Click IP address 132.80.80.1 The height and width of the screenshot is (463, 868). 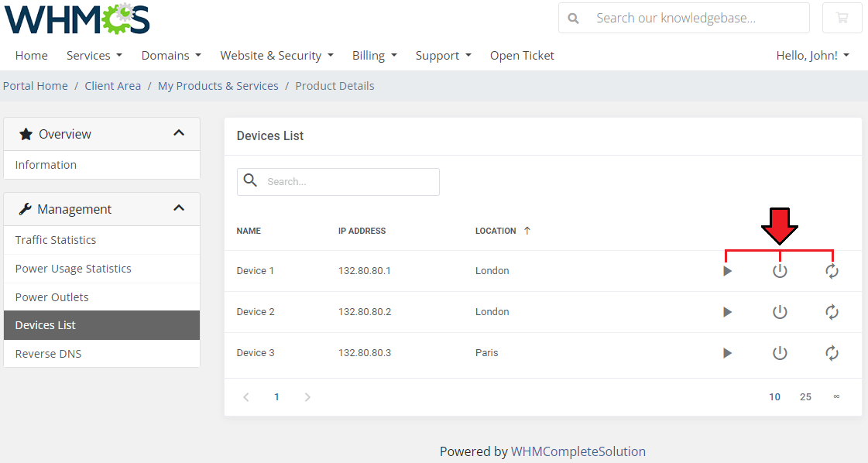click(364, 271)
